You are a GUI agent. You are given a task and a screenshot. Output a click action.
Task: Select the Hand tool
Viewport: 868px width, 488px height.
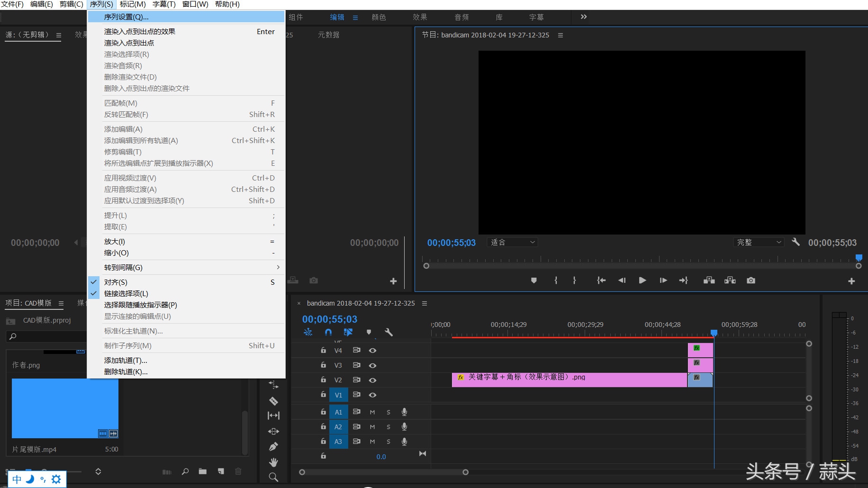273,462
